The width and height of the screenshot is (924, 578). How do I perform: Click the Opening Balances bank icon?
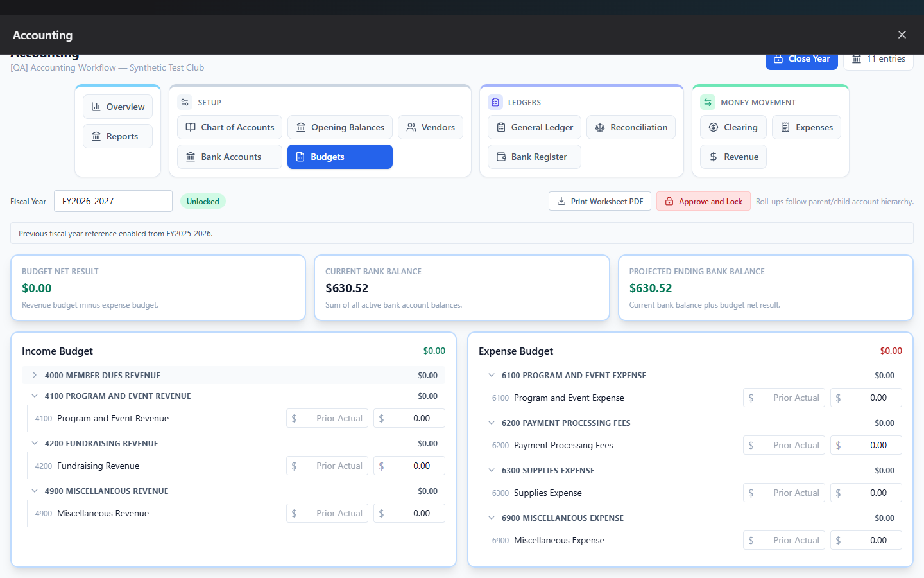[x=301, y=127]
